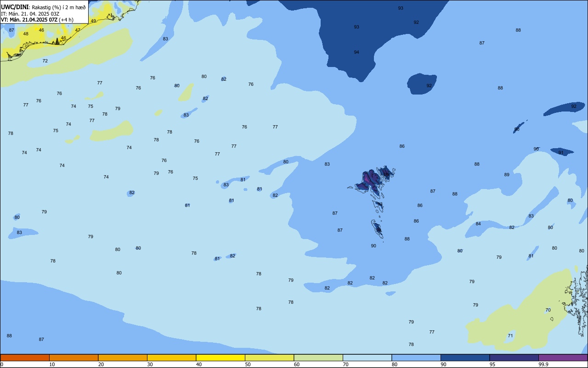Click the navy 95–99.9 legend swatch

pos(514,357)
